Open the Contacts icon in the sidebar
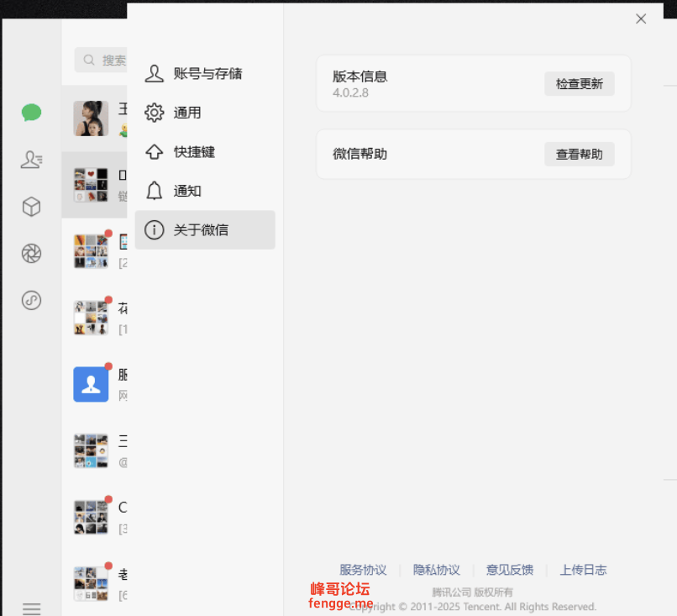Viewport: 677px width, 616px height. [32, 160]
